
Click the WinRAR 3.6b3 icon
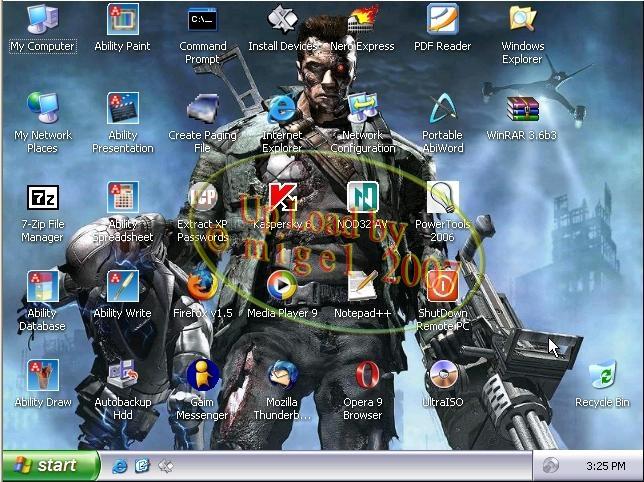pyautogui.click(x=522, y=108)
